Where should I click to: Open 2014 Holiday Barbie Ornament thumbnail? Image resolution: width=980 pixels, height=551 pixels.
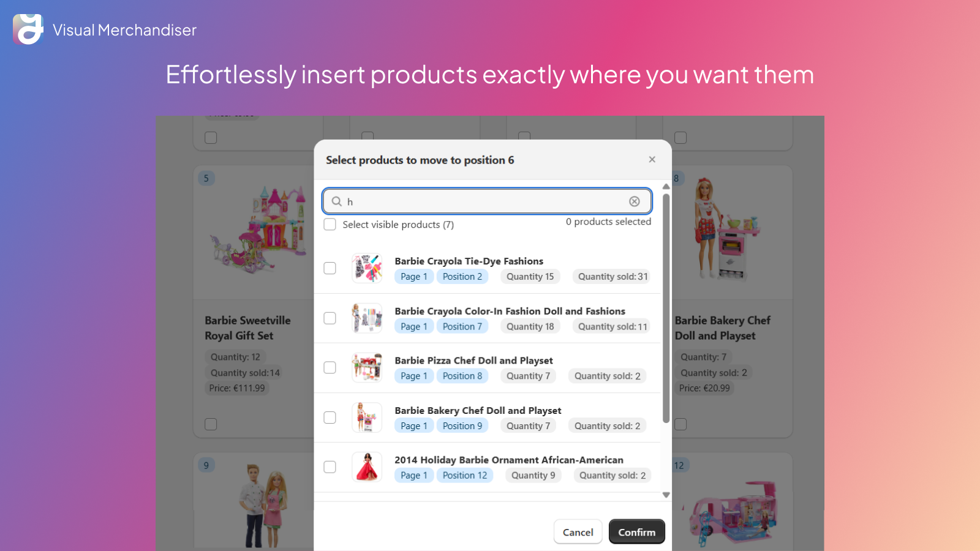367,467
